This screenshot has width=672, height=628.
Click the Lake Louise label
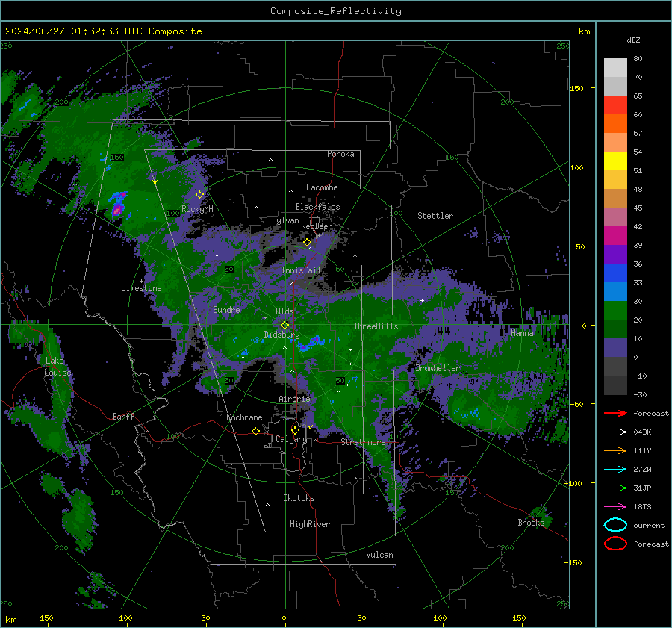(57, 367)
